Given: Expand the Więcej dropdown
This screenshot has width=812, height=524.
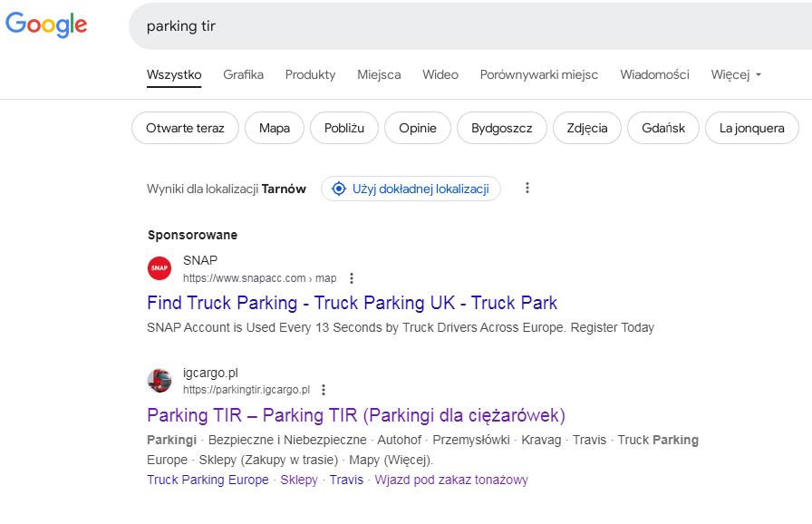Looking at the screenshot, I should pos(736,74).
